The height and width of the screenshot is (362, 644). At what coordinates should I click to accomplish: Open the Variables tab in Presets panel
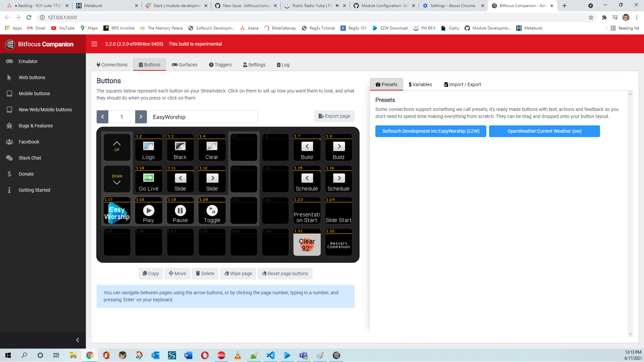click(x=420, y=84)
